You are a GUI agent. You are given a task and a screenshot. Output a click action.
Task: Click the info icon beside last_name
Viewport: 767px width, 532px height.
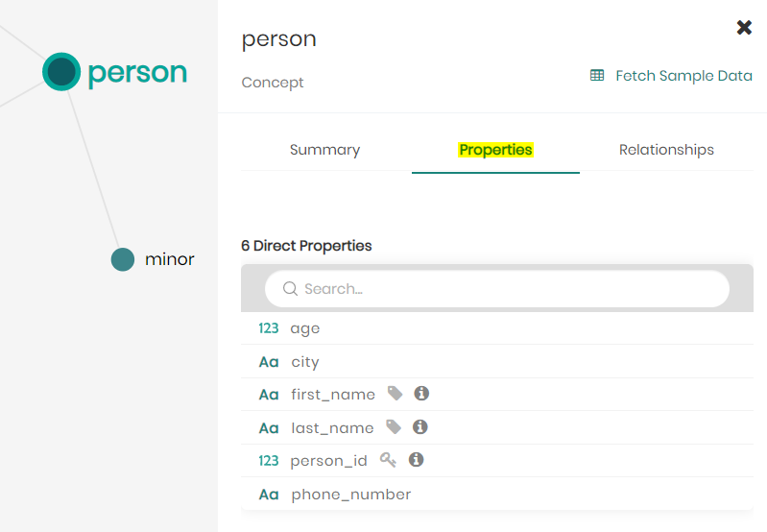coord(419,427)
